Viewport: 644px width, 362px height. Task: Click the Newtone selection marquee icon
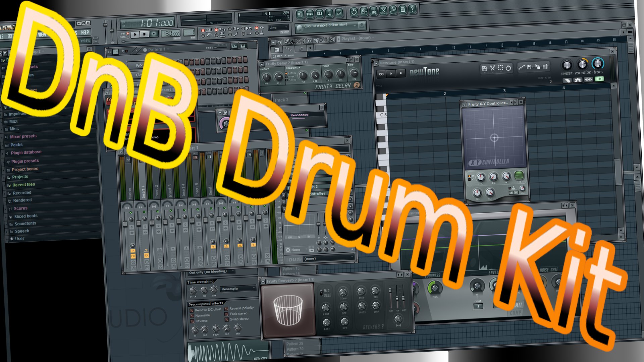(x=500, y=68)
